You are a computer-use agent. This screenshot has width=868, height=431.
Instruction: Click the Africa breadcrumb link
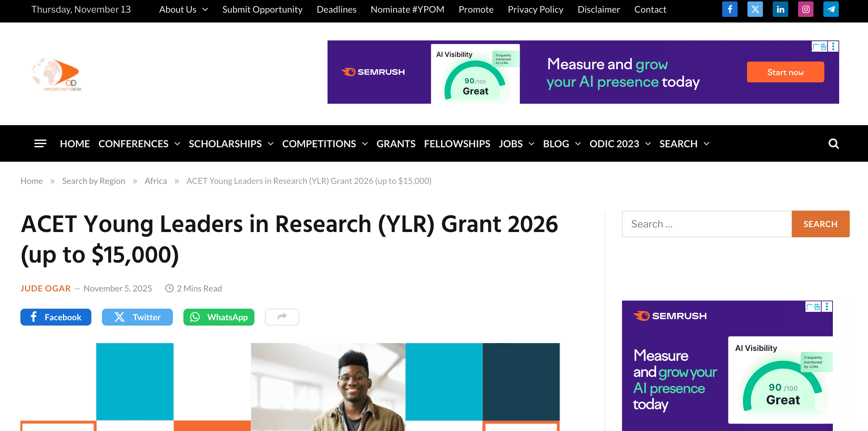(156, 181)
